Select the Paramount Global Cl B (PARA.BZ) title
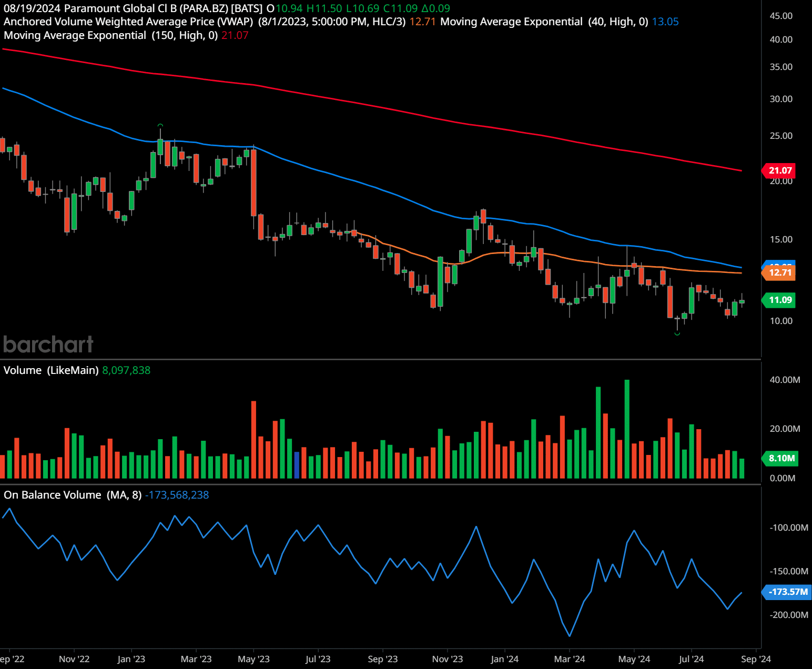Screen dimensions: 812x669 [x=146, y=8]
